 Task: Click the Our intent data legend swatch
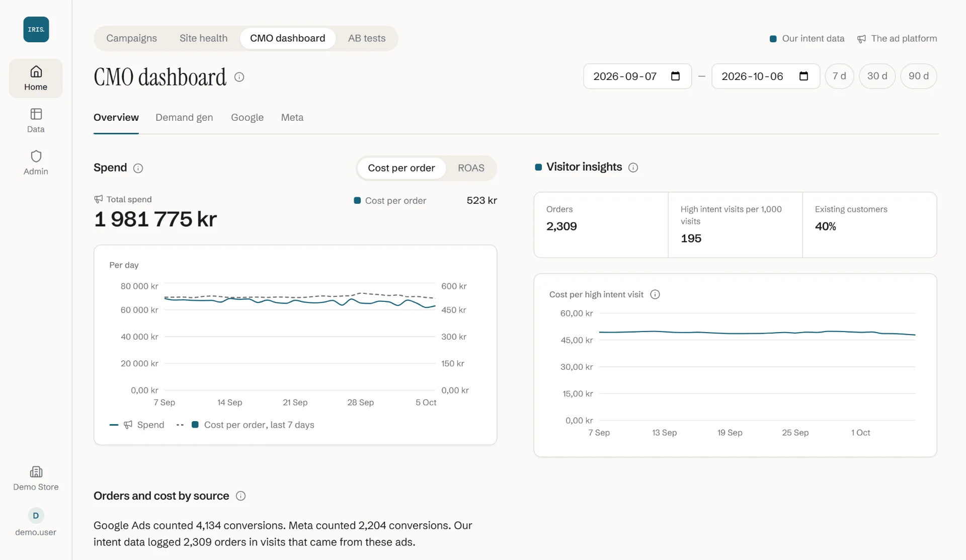click(x=773, y=39)
